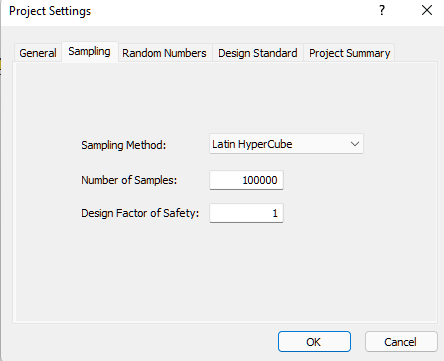Click the Design Factor of Safety label
Viewport: 444px width, 361px height.
140,213
